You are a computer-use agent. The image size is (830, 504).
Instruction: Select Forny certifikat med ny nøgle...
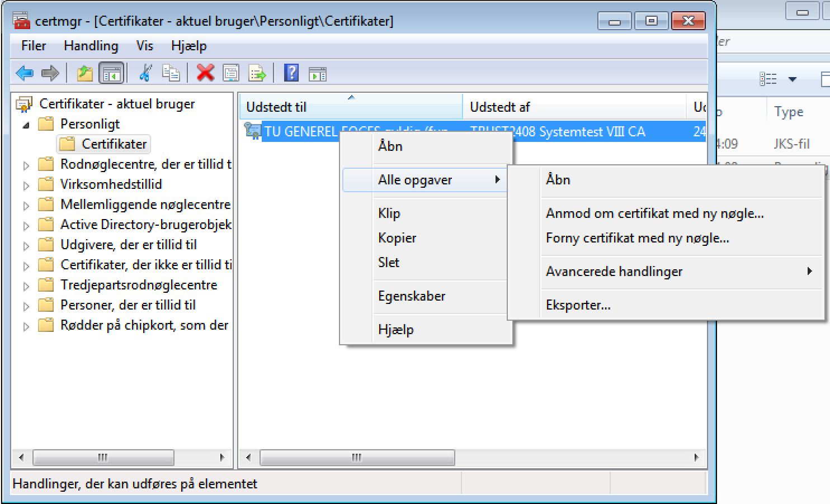coord(637,238)
